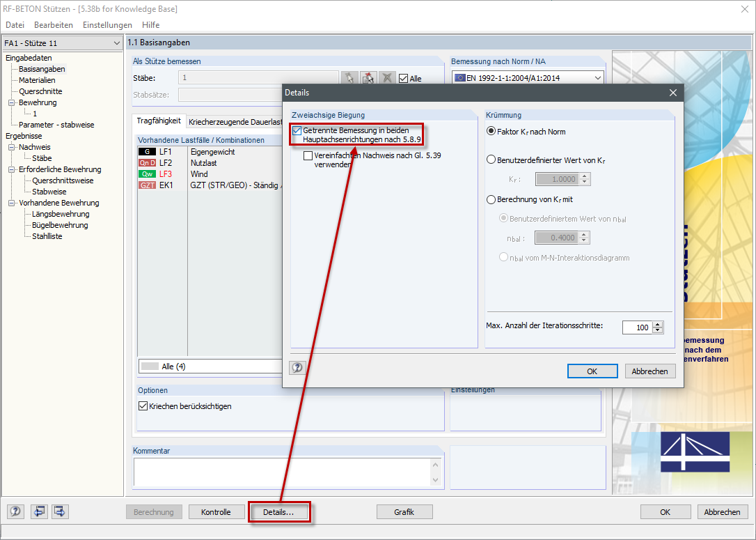Select Querschnitte in the navigator tree
Viewport: 756px width, 540px height.
[40, 92]
